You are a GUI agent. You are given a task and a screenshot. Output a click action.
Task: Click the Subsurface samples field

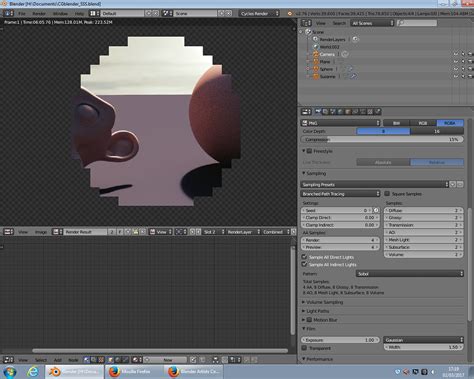424,247
